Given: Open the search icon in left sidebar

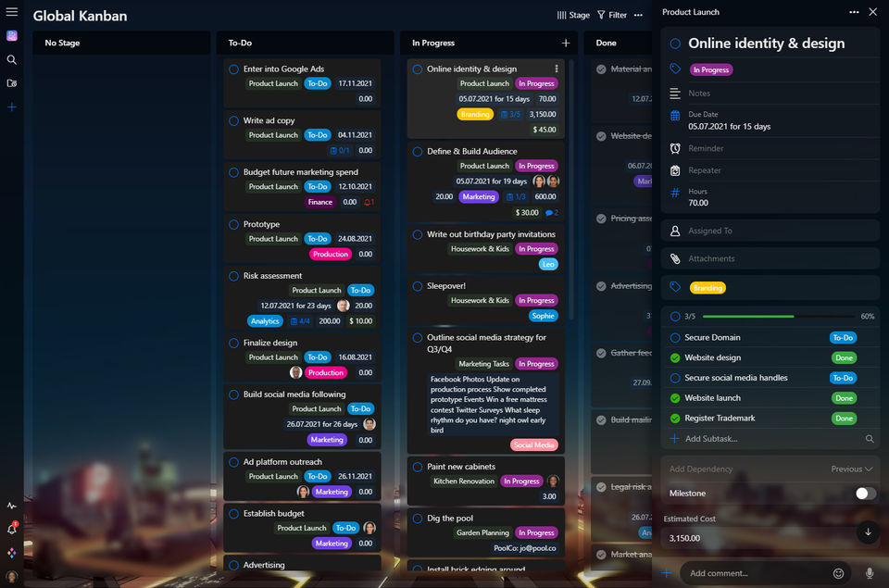Looking at the screenshot, I should point(11,59).
